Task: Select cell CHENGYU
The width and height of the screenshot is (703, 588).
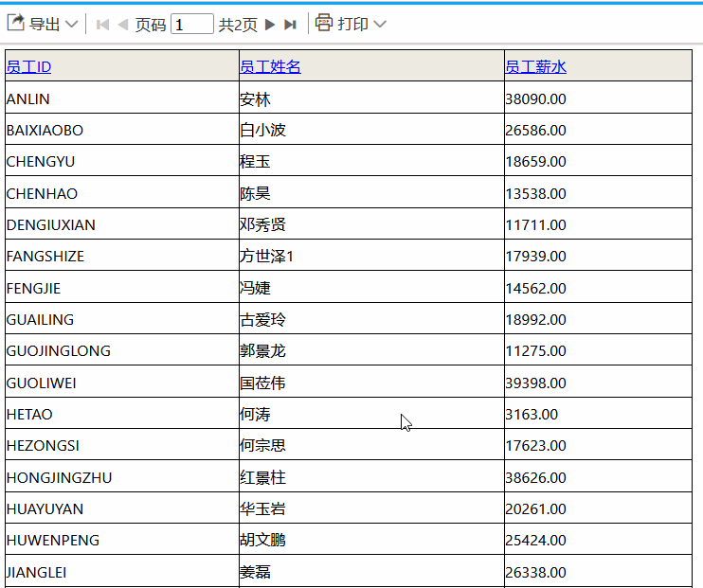Action: (x=122, y=160)
